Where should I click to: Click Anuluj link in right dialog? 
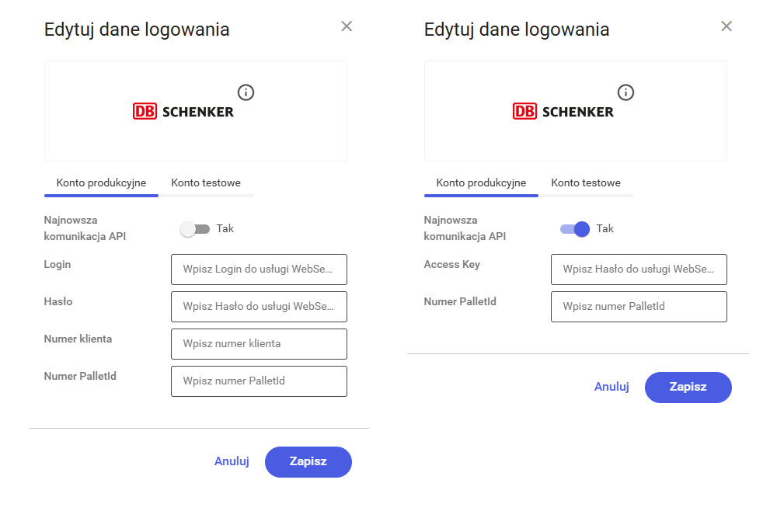(x=611, y=386)
